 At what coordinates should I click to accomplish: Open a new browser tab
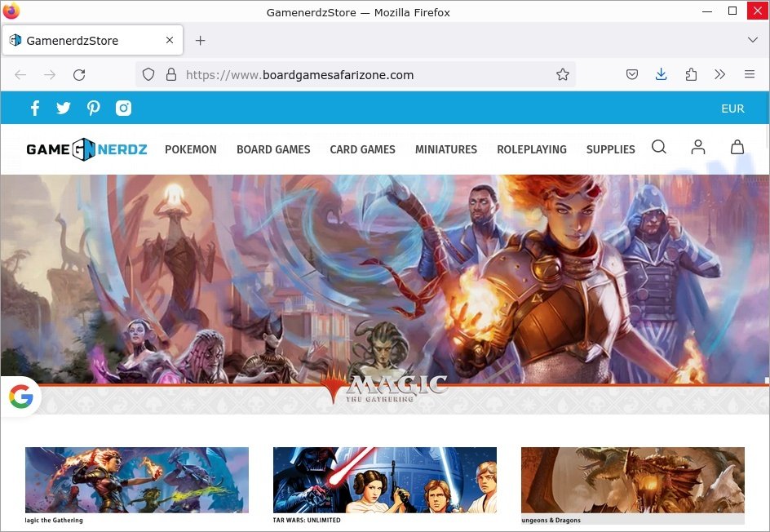point(201,40)
